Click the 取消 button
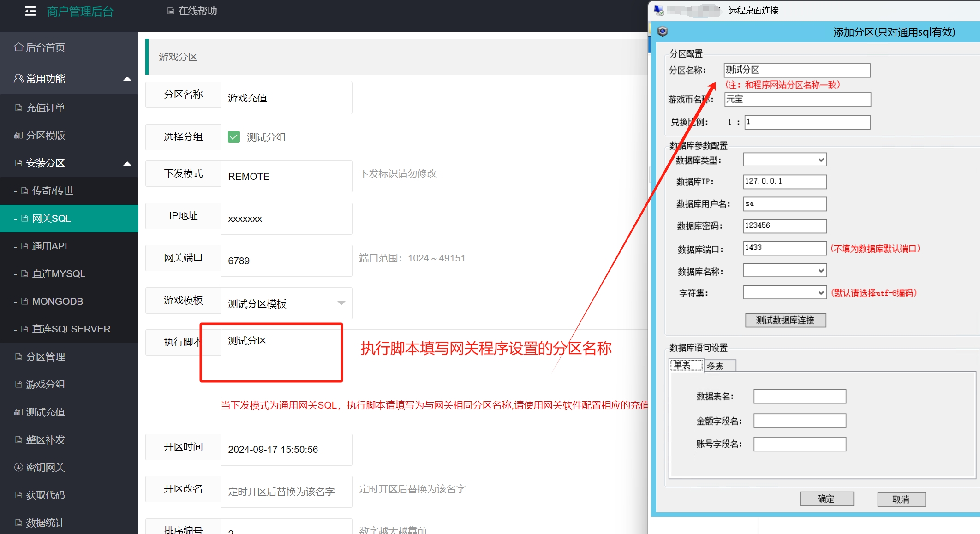The height and width of the screenshot is (534, 980). [x=901, y=499]
